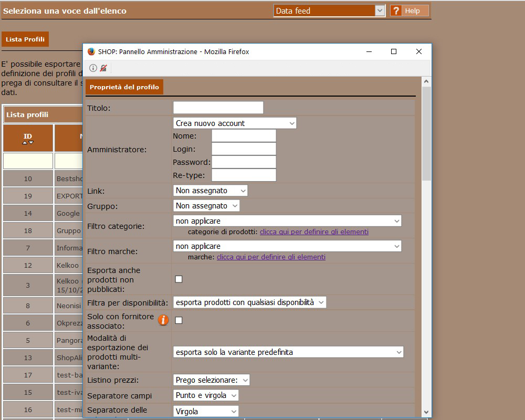Open the Filtro categorie dropdown
Image resolution: width=525 pixels, height=420 pixels.
coord(287,221)
